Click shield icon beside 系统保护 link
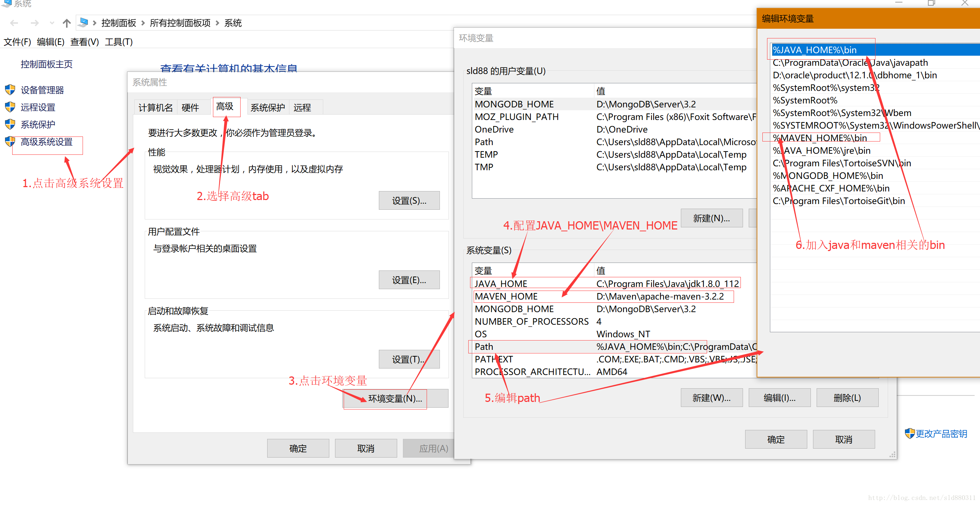This screenshot has width=980, height=505. (10, 124)
